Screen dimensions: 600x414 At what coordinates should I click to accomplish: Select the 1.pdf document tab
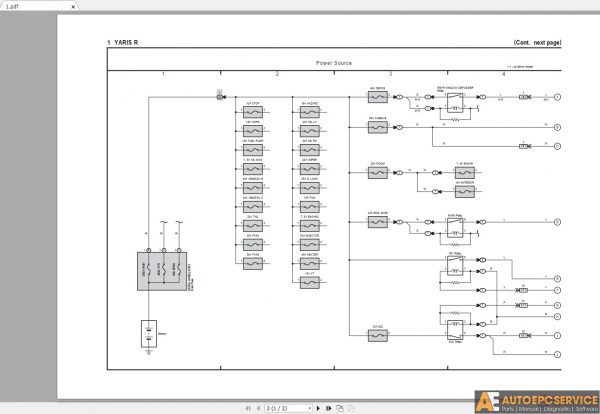(38, 6)
